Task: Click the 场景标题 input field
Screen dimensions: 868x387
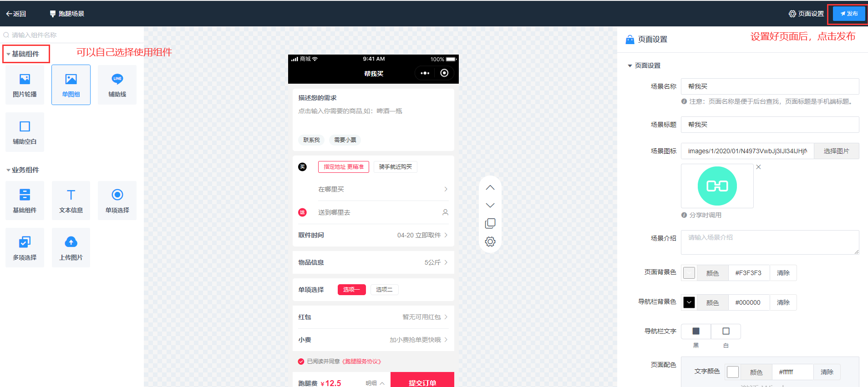Action: (x=770, y=125)
